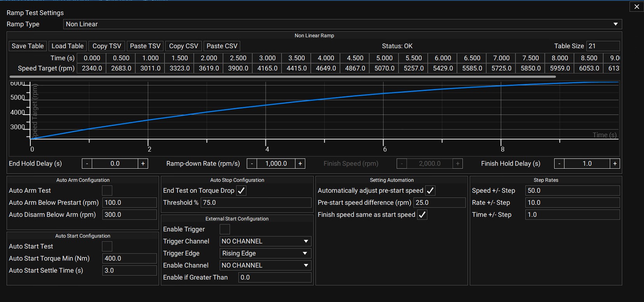This screenshot has width=644, height=302.
Task: Decrease End Hold Delay with minus button
Action: (x=87, y=164)
